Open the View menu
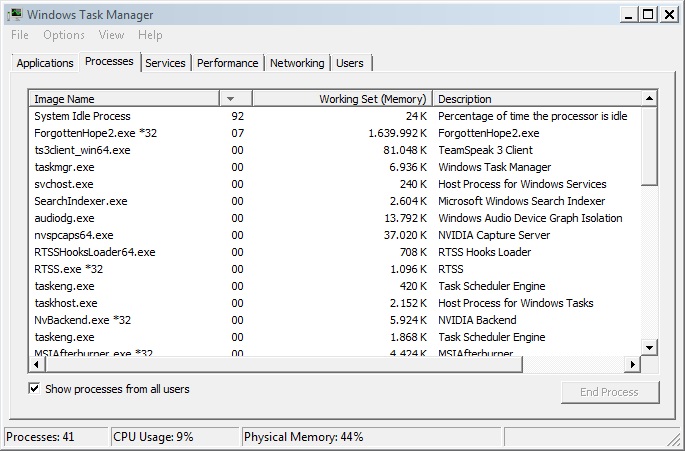685x451 pixels. pos(111,35)
